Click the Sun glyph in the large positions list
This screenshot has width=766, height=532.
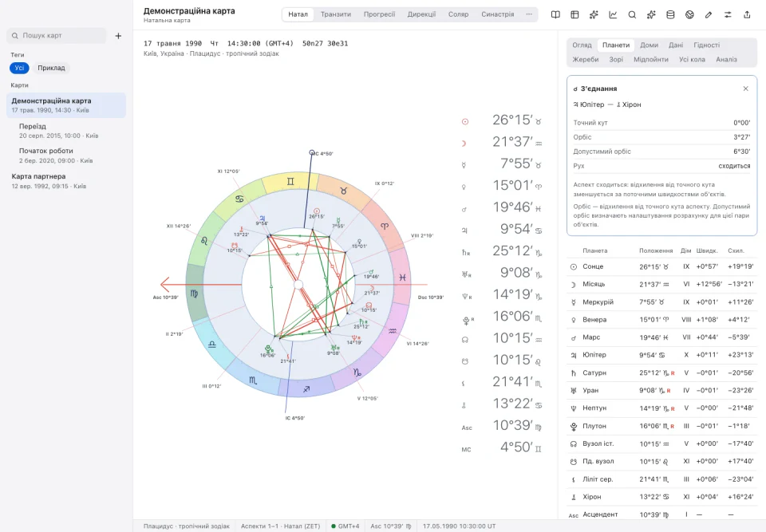click(x=465, y=121)
